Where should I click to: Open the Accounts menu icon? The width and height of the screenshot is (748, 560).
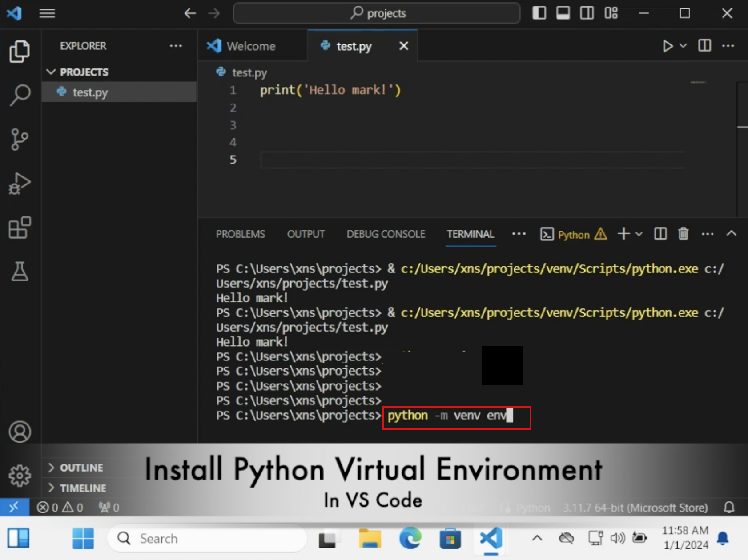(x=20, y=432)
